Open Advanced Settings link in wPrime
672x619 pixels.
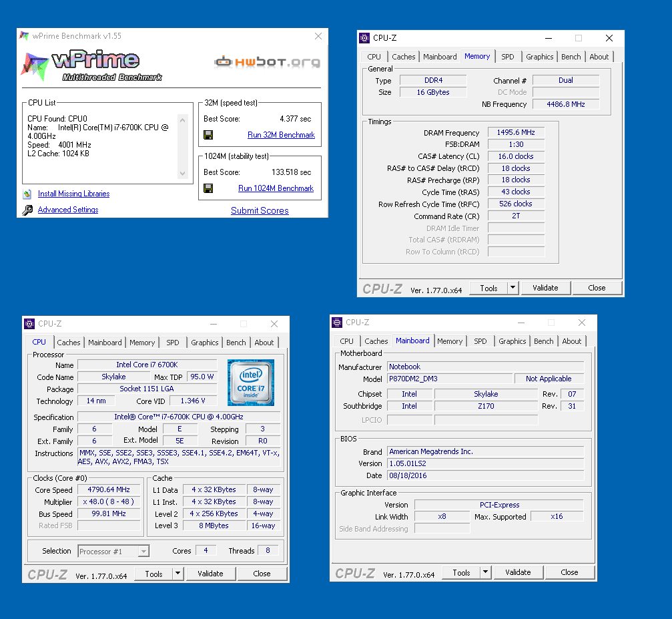[x=68, y=210]
